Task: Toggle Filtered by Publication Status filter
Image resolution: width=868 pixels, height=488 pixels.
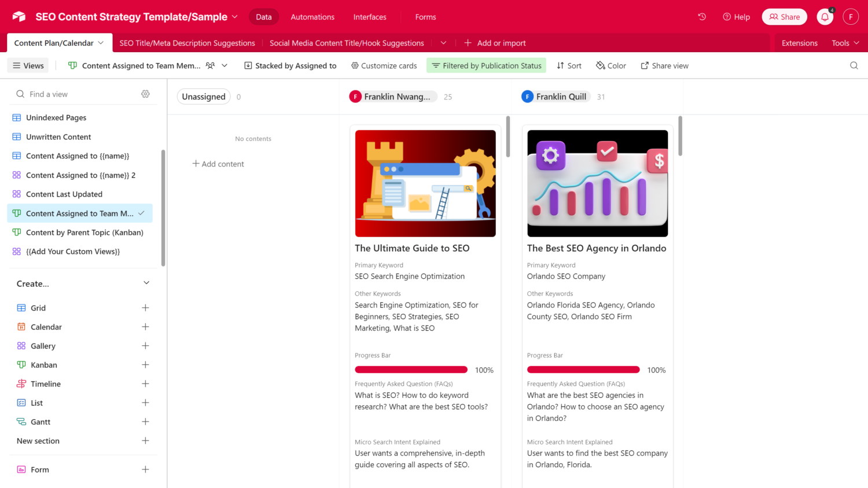Action: pos(486,66)
